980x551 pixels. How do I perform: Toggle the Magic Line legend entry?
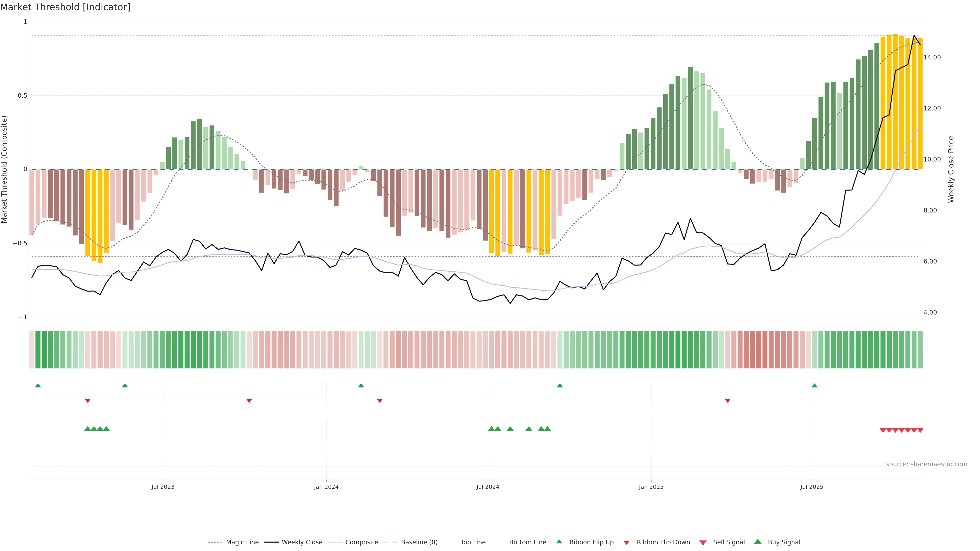pyautogui.click(x=242, y=542)
